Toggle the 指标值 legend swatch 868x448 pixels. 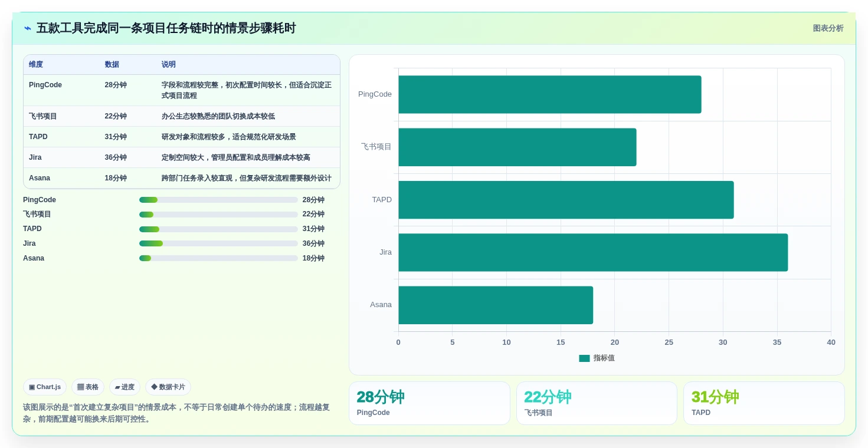coord(584,358)
